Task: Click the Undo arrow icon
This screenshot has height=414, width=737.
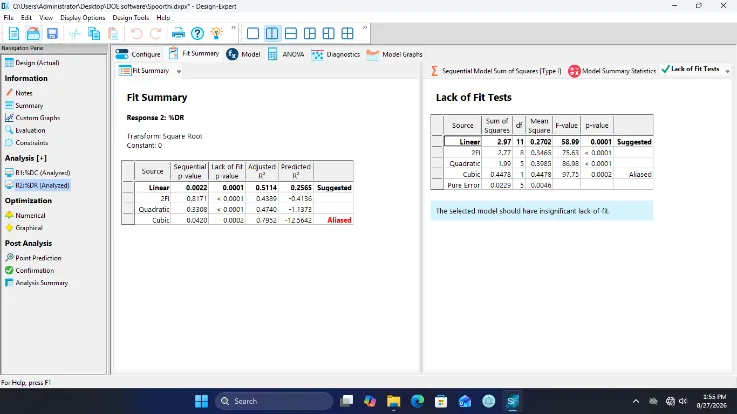Action: tap(136, 33)
